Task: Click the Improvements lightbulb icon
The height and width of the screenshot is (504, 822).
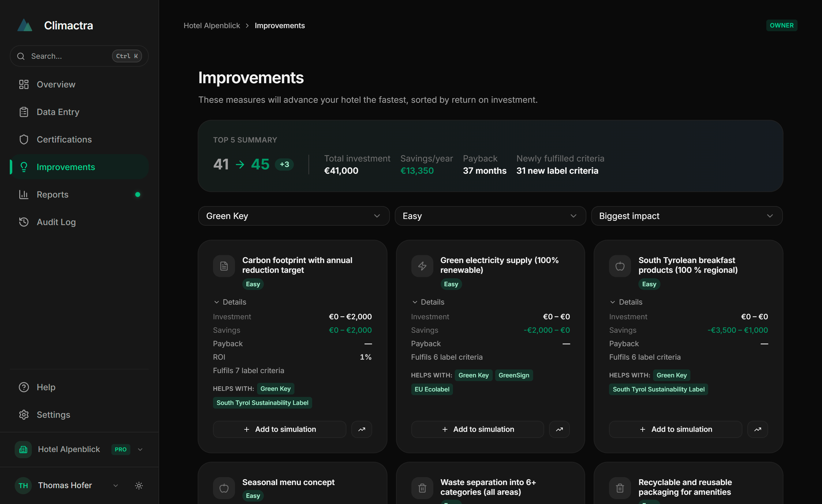Action: [24, 167]
